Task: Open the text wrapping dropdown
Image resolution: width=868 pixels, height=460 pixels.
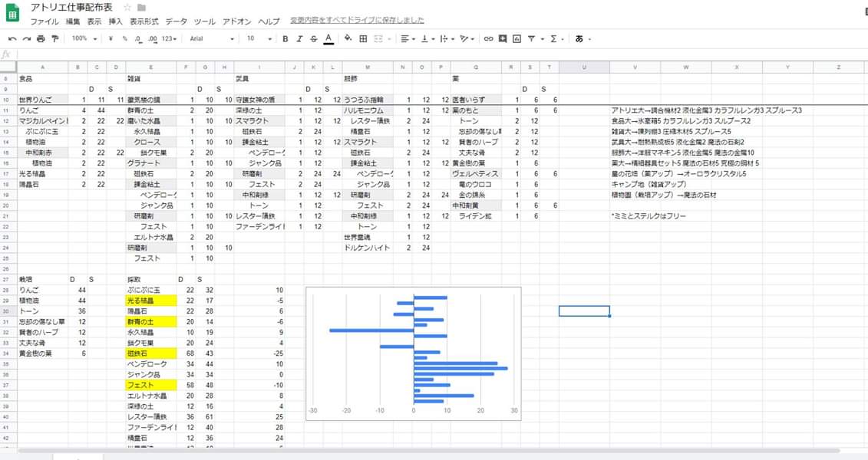Action: (447, 38)
